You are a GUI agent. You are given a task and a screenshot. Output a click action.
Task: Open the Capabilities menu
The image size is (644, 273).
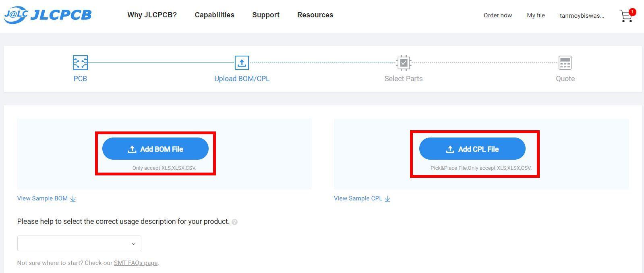pos(214,15)
